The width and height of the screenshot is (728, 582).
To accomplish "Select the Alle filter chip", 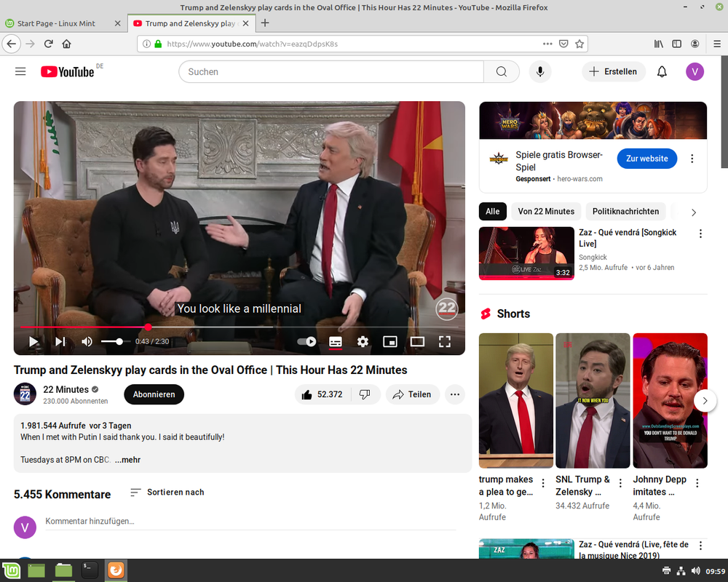I will (493, 212).
